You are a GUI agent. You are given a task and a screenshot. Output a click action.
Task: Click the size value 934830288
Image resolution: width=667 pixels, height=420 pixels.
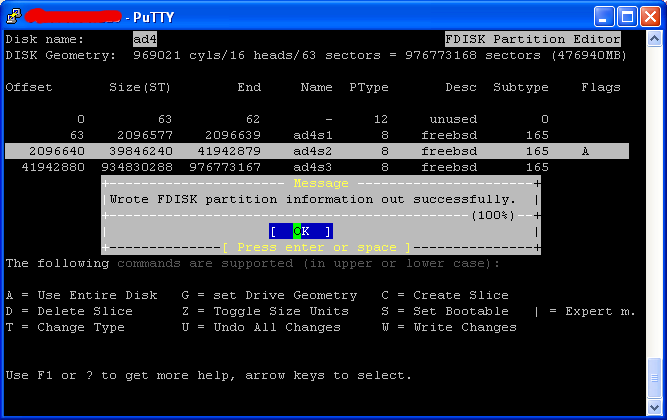click(x=137, y=167)
